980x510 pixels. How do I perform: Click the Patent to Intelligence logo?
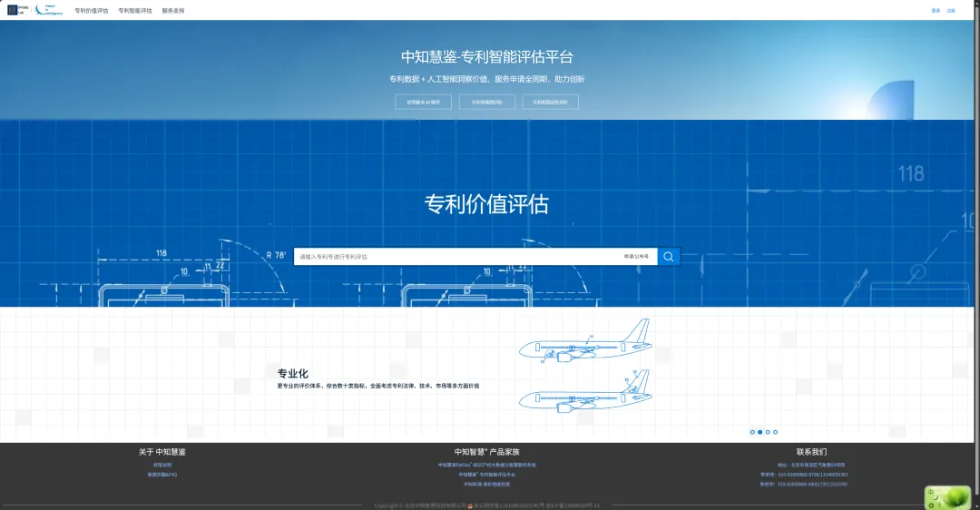point(49,10)
